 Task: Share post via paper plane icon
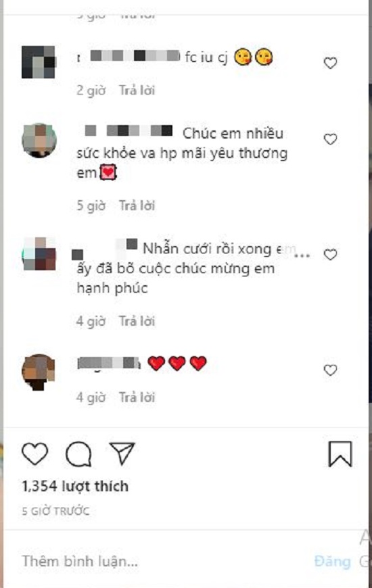(x=122, y=454)
